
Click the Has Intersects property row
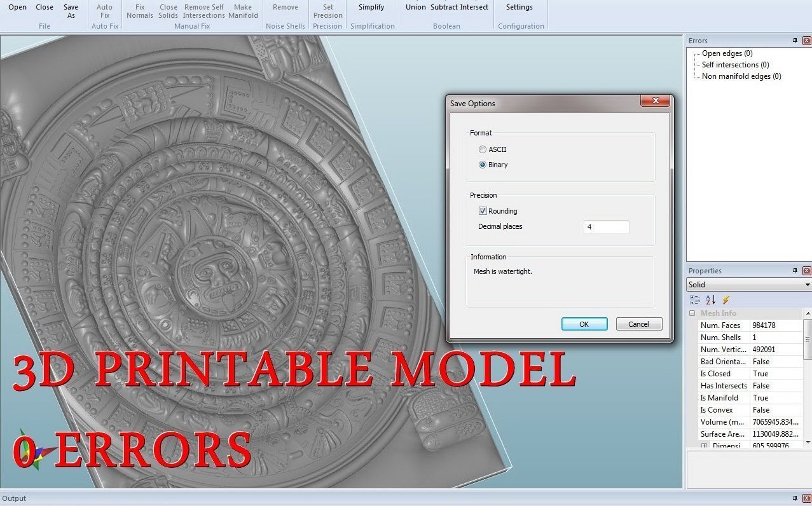click(751, 386)
